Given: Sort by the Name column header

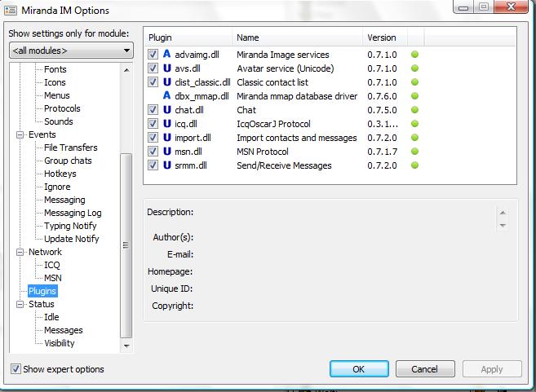Looking at the screenshot, I should pyautogui.click(x=298, y=37).
